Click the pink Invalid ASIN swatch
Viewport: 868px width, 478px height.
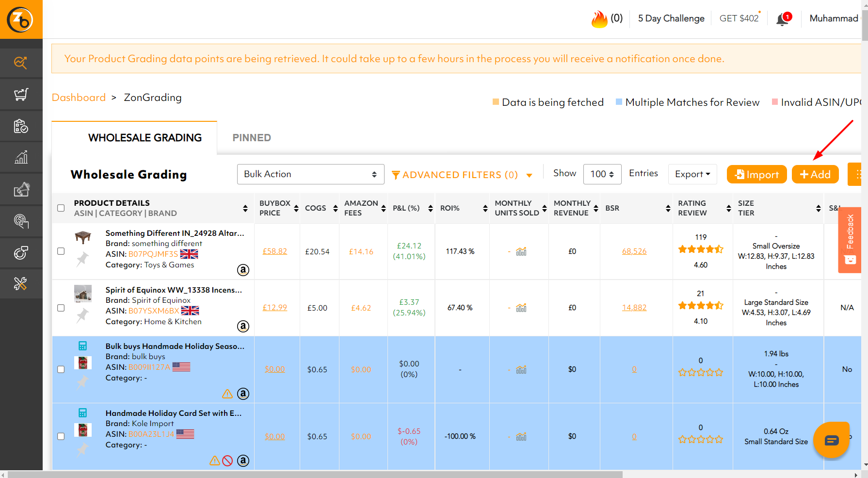coord(775,102)
